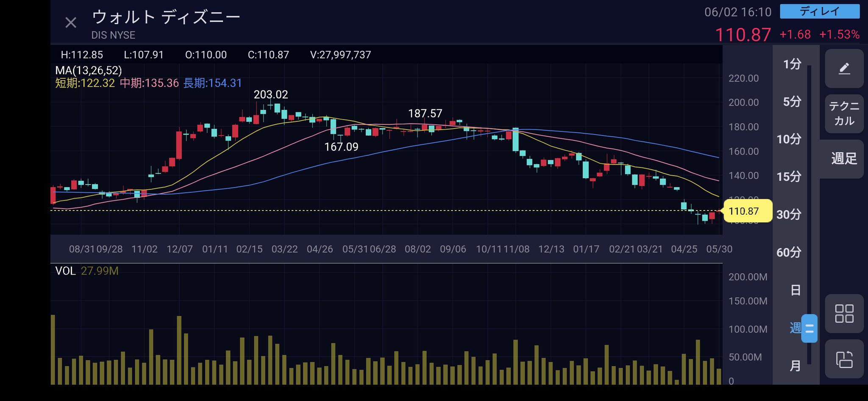Tap the 05/30 date on time axis
The image size is (868, 401).
[719, 249]
